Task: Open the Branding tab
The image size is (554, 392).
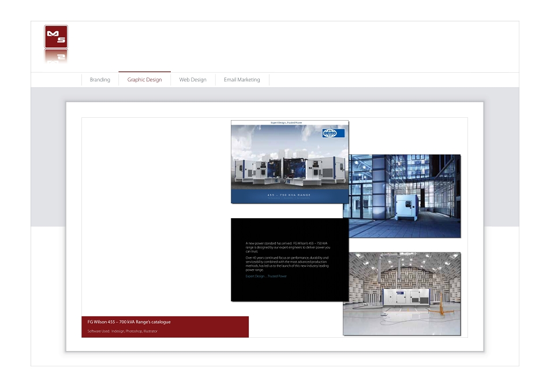Action: click(x=100, y=80)
